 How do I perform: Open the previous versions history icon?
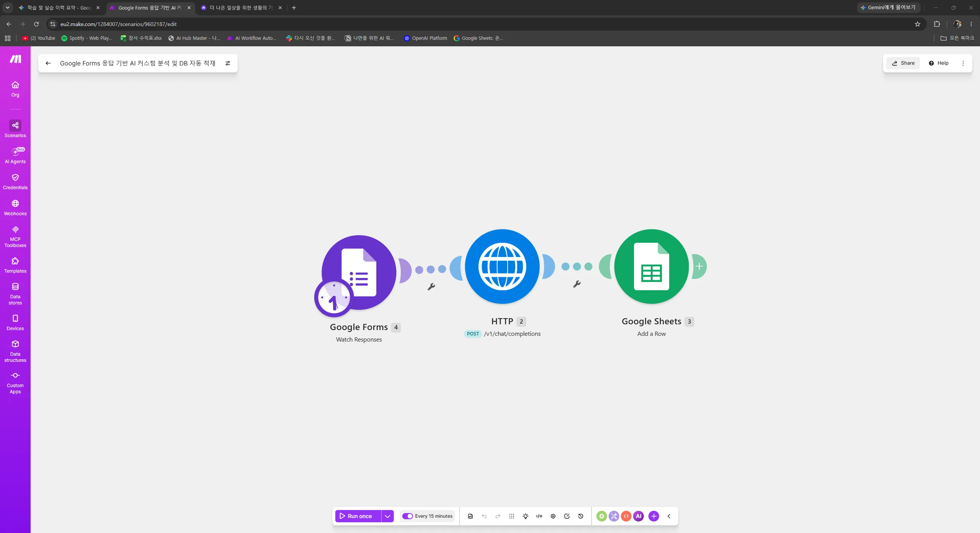(581, 516)
